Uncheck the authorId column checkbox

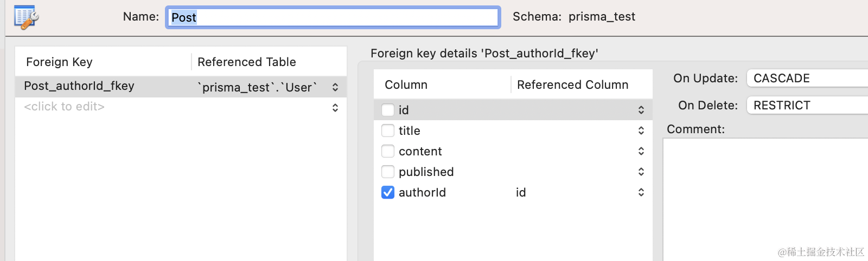pyautogui.click(x=388, y=192)
